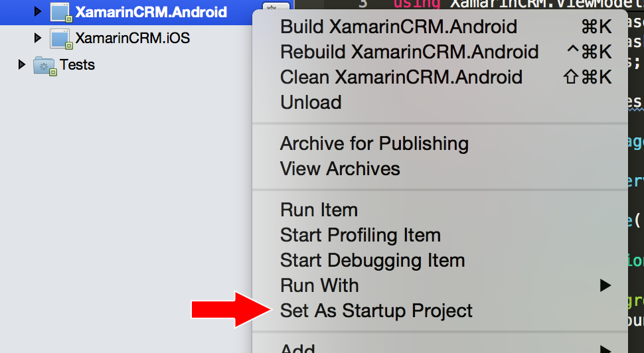Open the gear options button beside XamarinCRM.Android
The height and width of the screenshot is (353, 644).
point(272,7)
